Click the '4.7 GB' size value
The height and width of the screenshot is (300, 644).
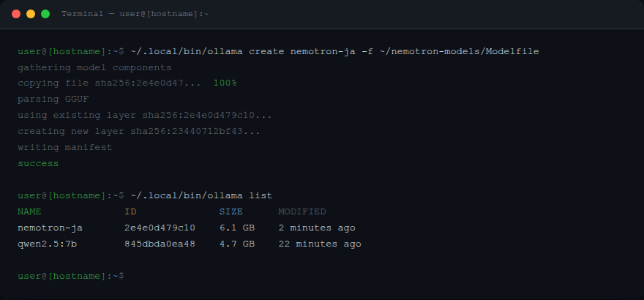point(237,244)
